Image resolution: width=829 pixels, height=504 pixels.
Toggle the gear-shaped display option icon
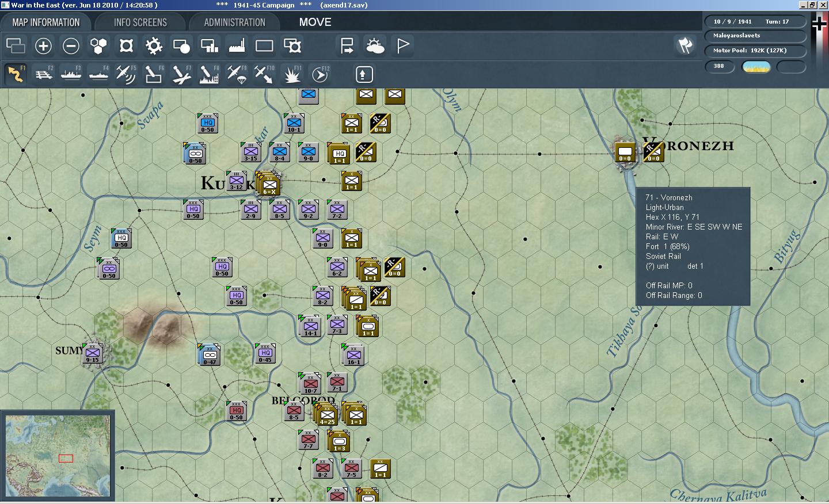click(x=154, y=46)
